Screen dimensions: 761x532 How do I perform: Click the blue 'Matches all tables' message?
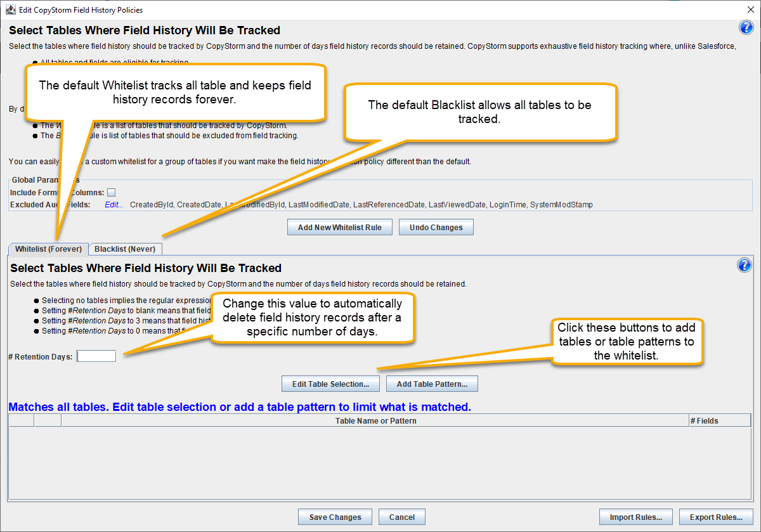coord(240,406)
